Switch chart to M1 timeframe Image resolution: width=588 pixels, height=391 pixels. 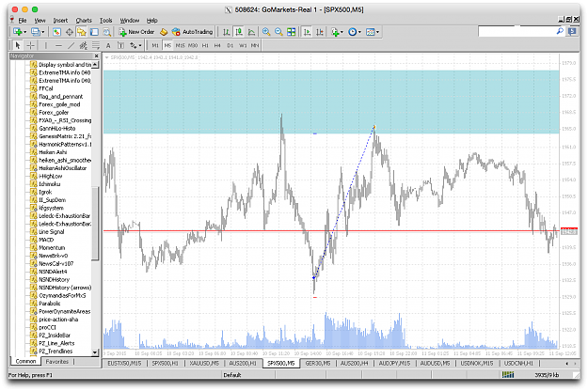coord(155,45)
